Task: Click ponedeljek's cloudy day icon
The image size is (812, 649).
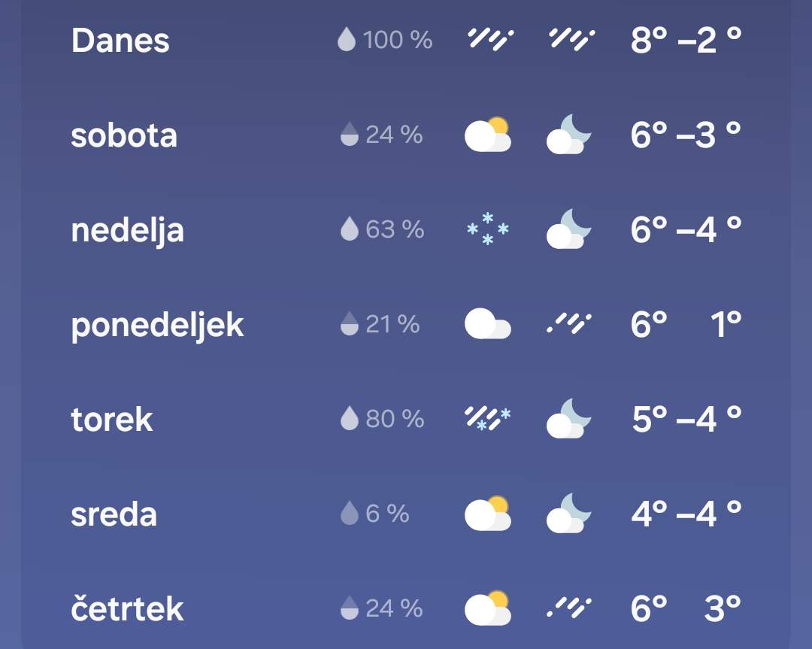Action: pyautogui.click(x=488, y=323)
